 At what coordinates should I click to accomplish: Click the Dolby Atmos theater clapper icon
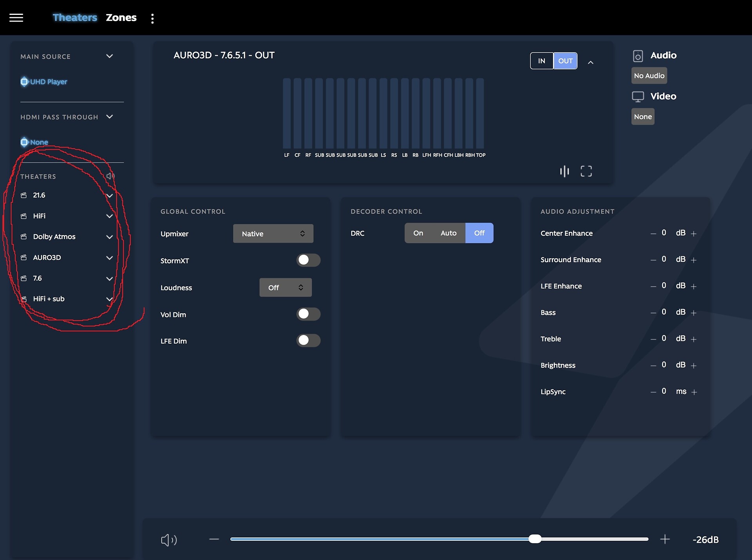point(24,237)
